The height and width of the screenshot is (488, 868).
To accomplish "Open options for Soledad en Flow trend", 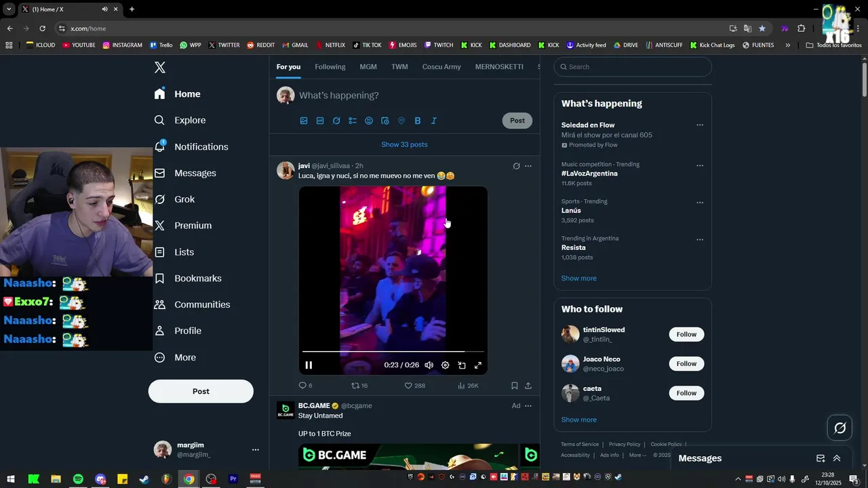I will pyautogui.click(x=700, y=125).
